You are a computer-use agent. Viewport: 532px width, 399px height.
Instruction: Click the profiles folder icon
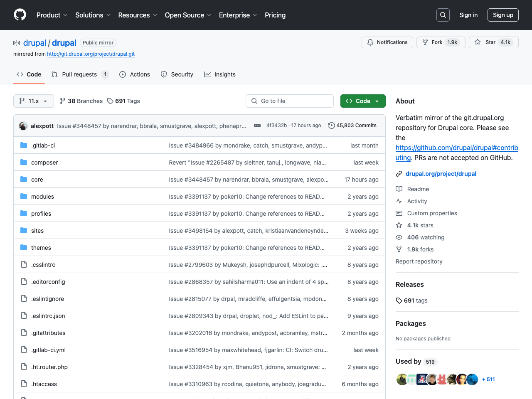24,214
